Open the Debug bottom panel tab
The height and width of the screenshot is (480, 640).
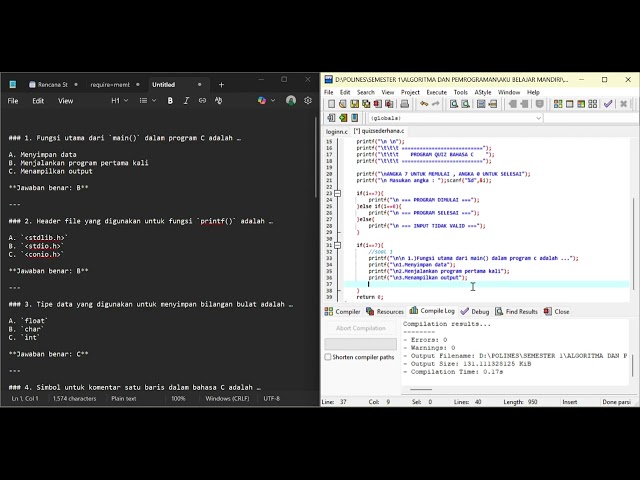coord(474,311)
